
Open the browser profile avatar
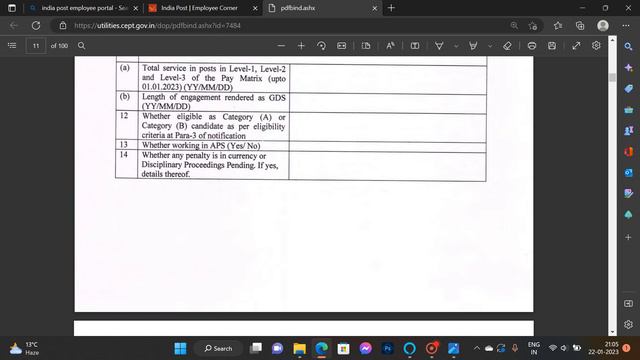click(603, 25)
